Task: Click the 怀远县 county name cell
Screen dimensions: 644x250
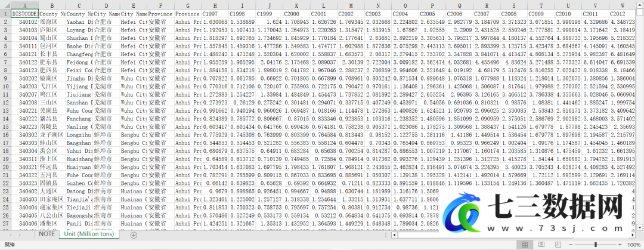Action: pos(52,167)
